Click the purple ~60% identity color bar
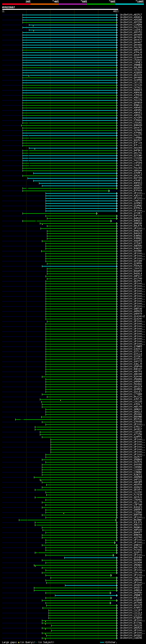Viewport: 146px width, 644px height. 73,4
